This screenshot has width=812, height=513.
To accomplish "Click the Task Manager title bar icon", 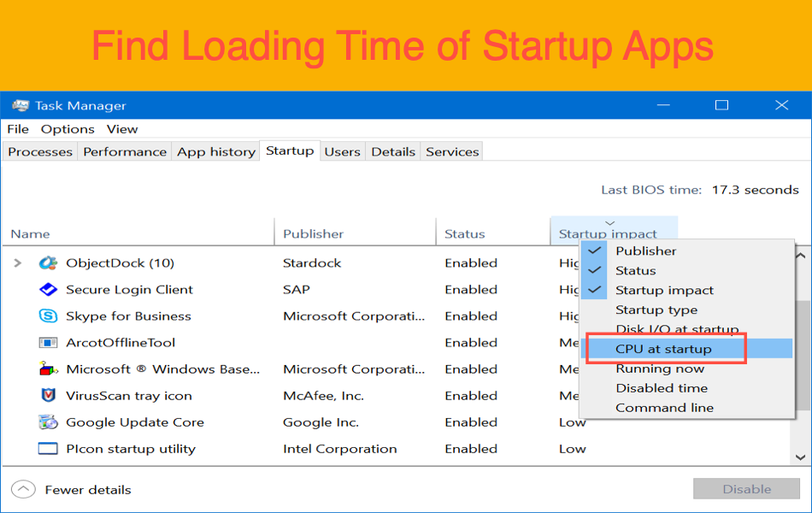I will tap(21, 105).
